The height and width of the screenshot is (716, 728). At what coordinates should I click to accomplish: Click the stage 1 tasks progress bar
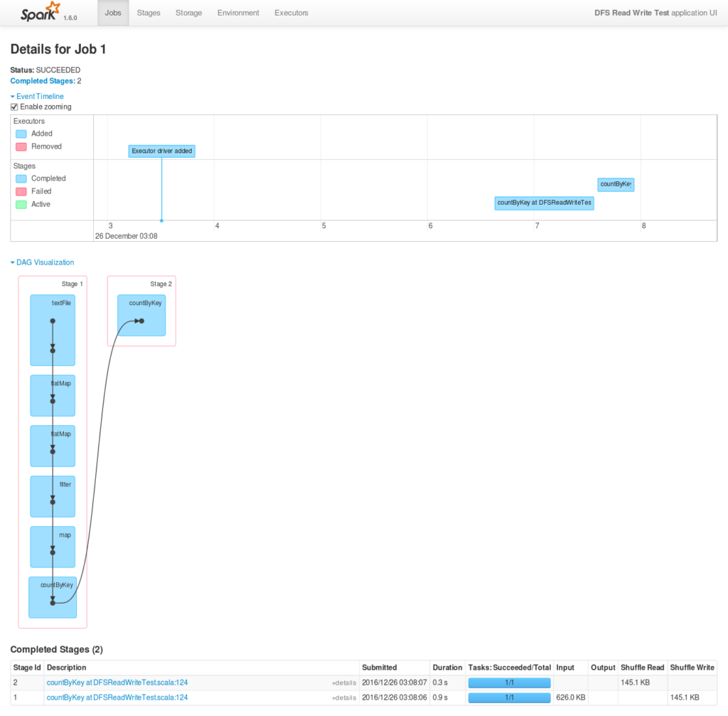(x=509, y=698)
